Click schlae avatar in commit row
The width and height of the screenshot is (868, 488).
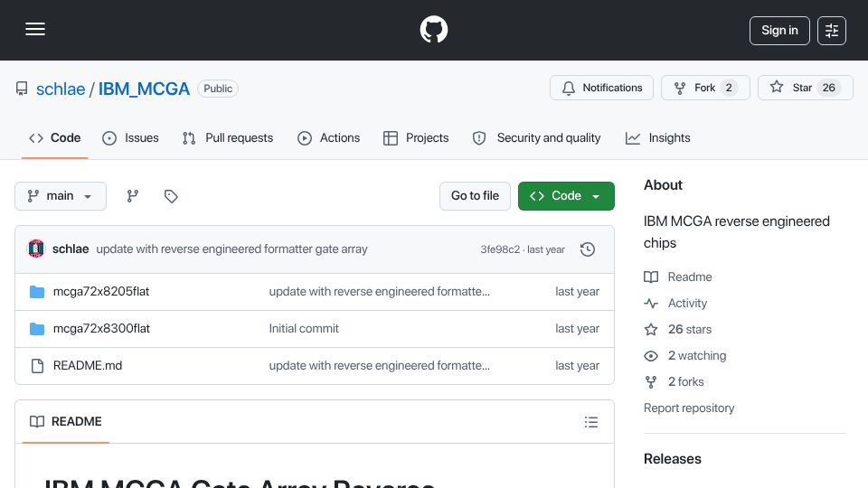point(36,249)
